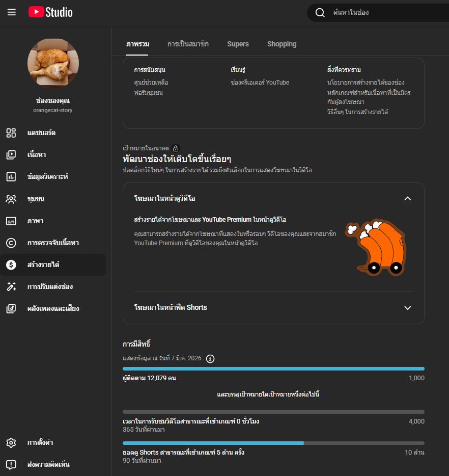Click the ชุมชน community icon
The image size is (449, 476).
pos(11,199)
